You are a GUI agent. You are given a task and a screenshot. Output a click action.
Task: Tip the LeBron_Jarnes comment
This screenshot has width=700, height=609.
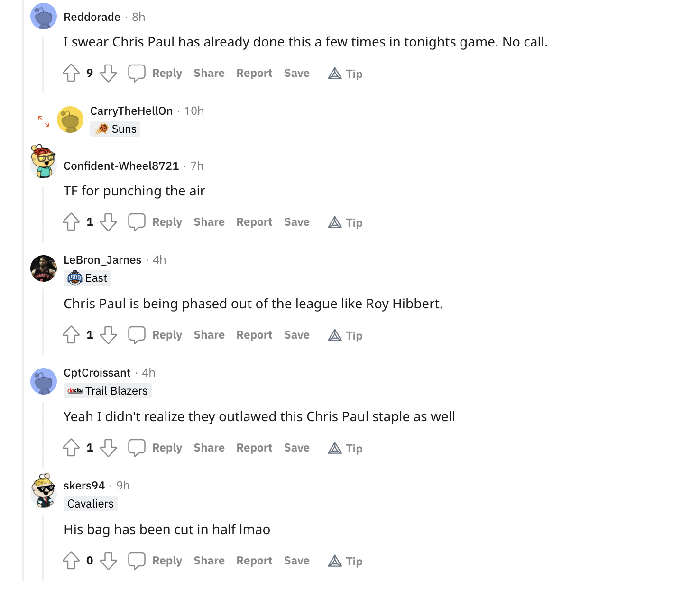click(345, 335)
